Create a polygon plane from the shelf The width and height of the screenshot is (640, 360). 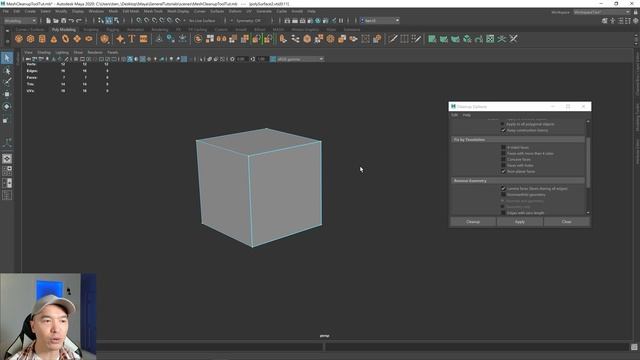tap(77, 39)
